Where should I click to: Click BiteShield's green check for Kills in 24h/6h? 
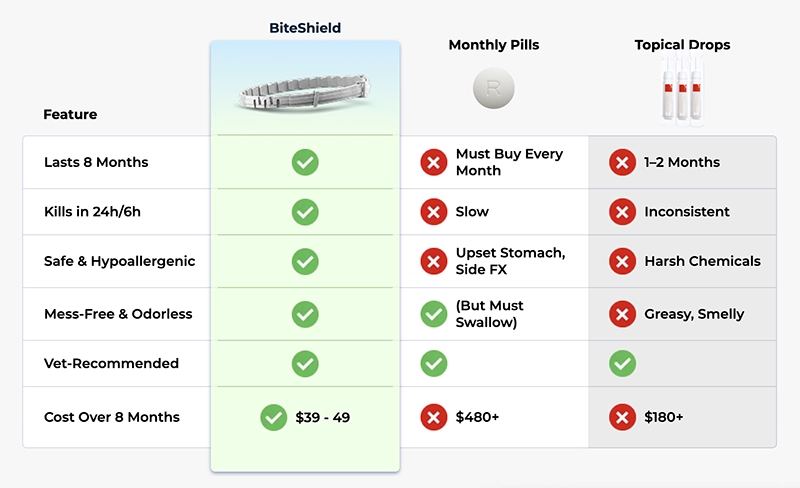(x=305, y=212)
